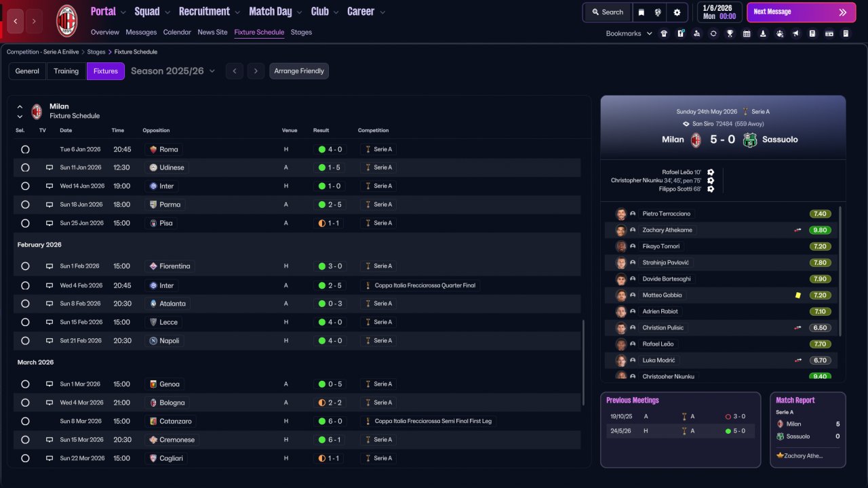Select the Cagliari fixture radio button
Viewport: 868px width, 488px height.
tap(25, 458)
